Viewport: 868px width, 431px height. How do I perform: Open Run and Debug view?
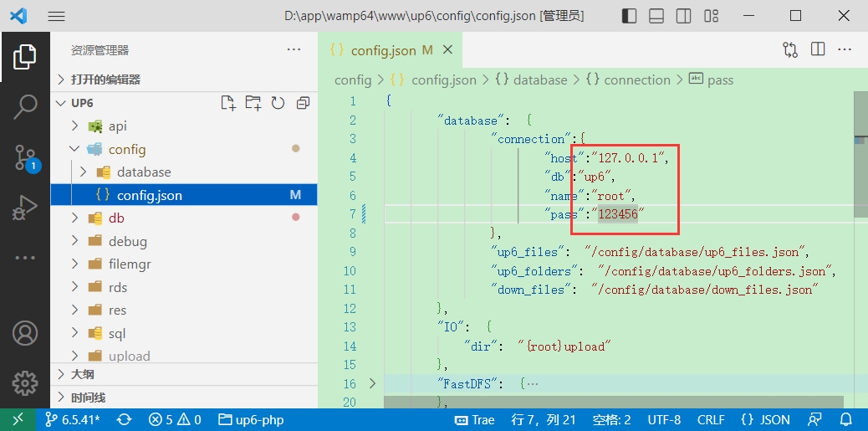click(25, 208)
